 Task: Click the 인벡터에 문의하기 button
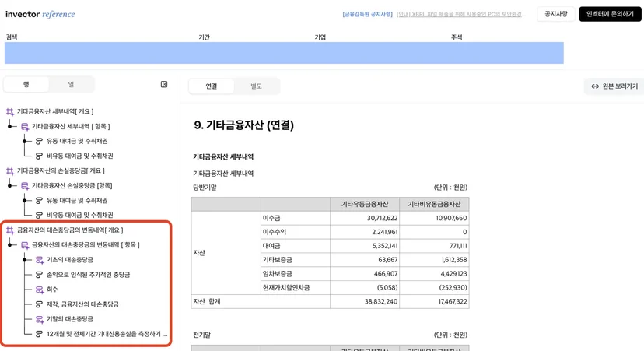pos(610,14)
